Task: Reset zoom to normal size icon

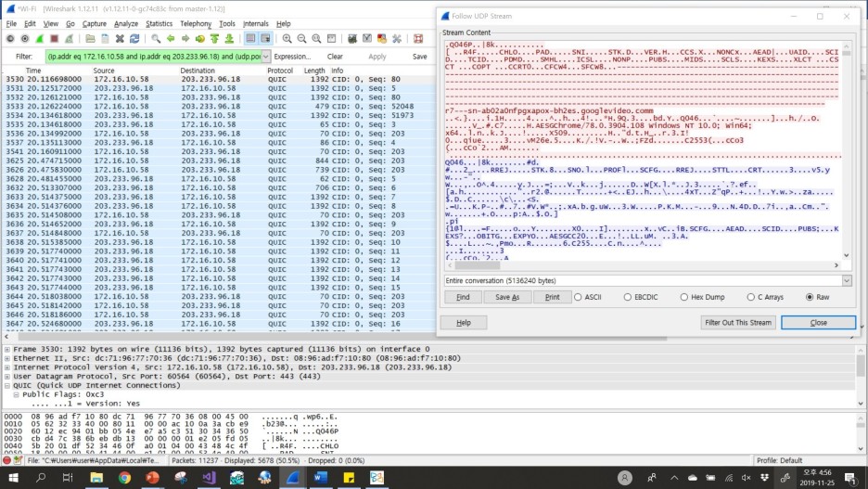Action: pos(316,39)
